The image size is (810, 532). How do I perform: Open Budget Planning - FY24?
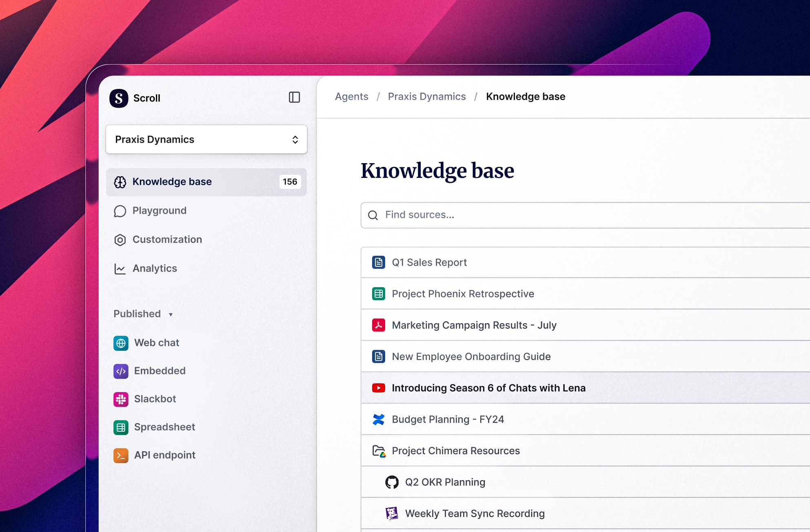point(585,420)
